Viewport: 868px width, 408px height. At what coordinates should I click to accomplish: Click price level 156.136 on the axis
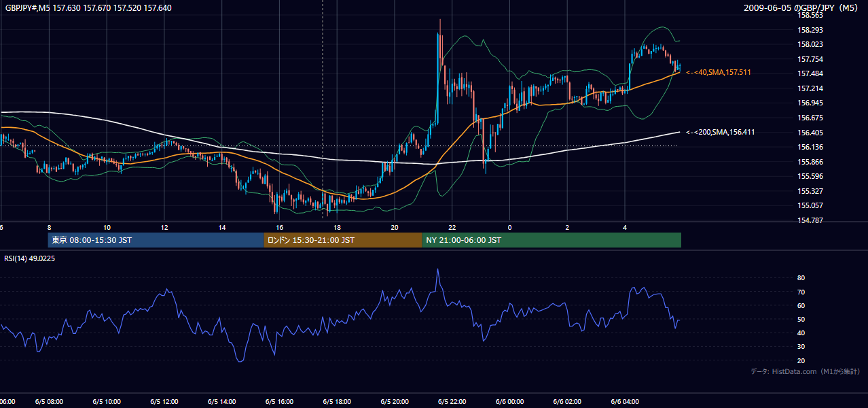[x=810, y=147]
